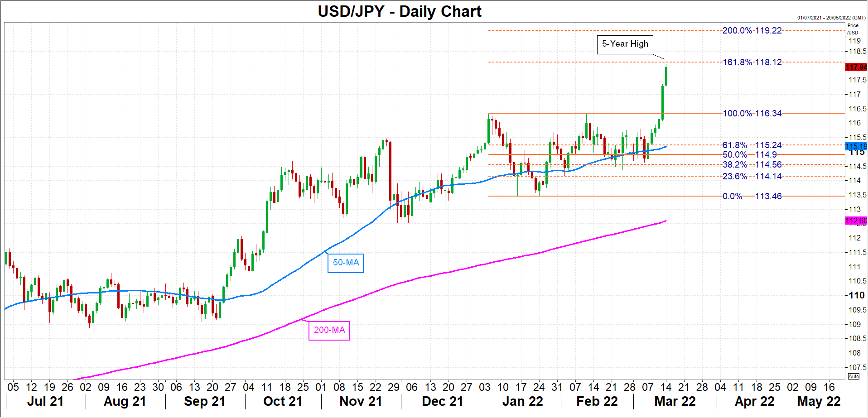Click the 38.2% 114.56 Fibonacci label
868x418 pixels.
[x=752, y=165]
